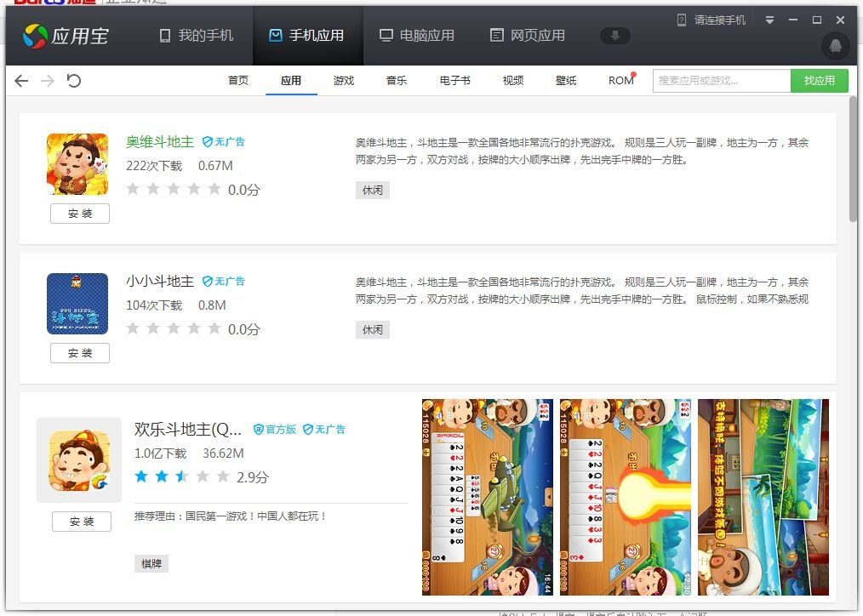Open the download manager icon

point(614,36)
